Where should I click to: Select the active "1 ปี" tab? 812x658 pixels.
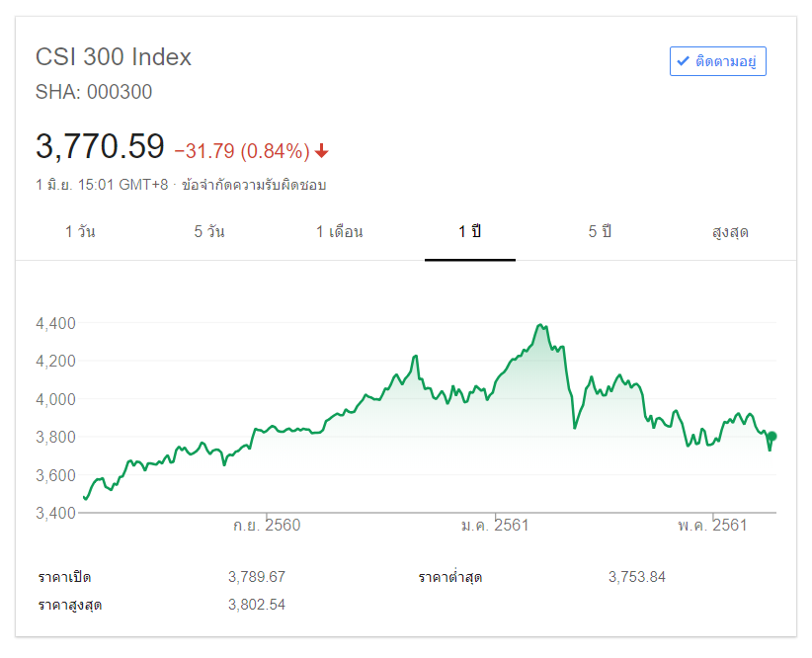tap(469, 232)
